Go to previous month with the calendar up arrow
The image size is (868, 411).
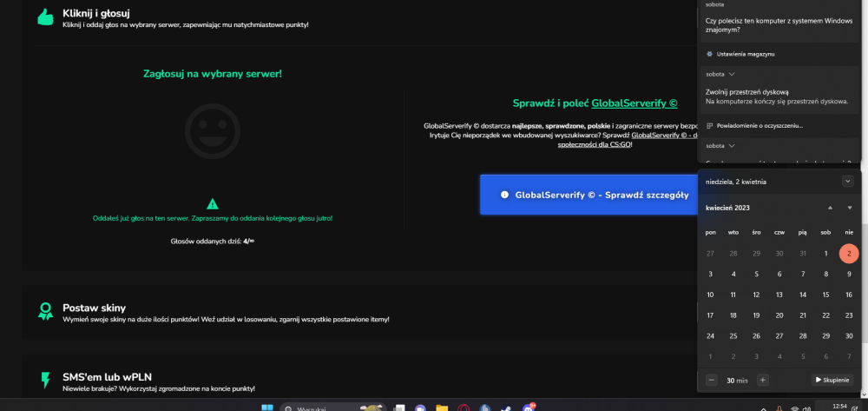pyautogui.click(x=830, y=208)
